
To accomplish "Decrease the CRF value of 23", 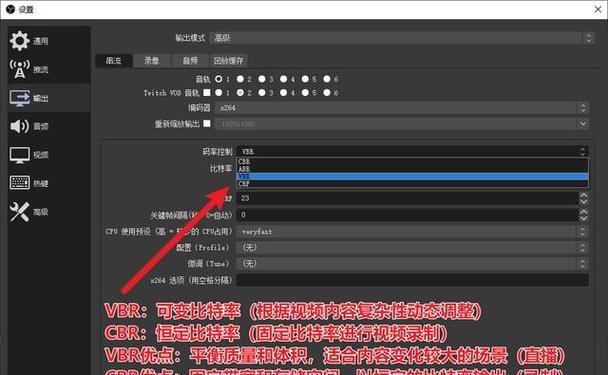I will [584, 202].
